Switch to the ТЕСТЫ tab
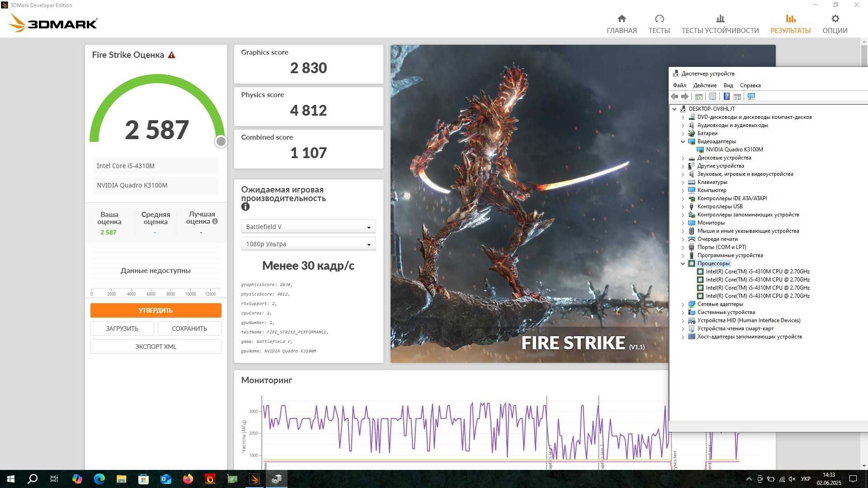The width and height of the screenshot is (868, 488). 659,24
